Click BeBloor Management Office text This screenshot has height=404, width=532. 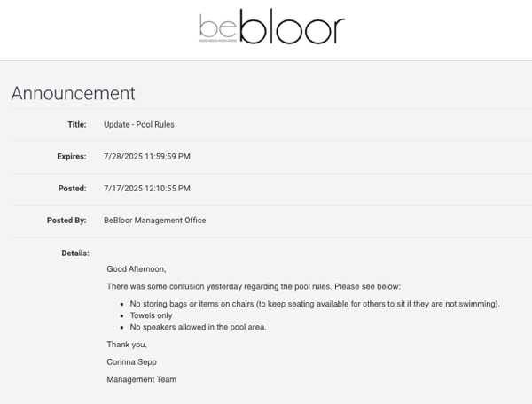coord(154,221)
